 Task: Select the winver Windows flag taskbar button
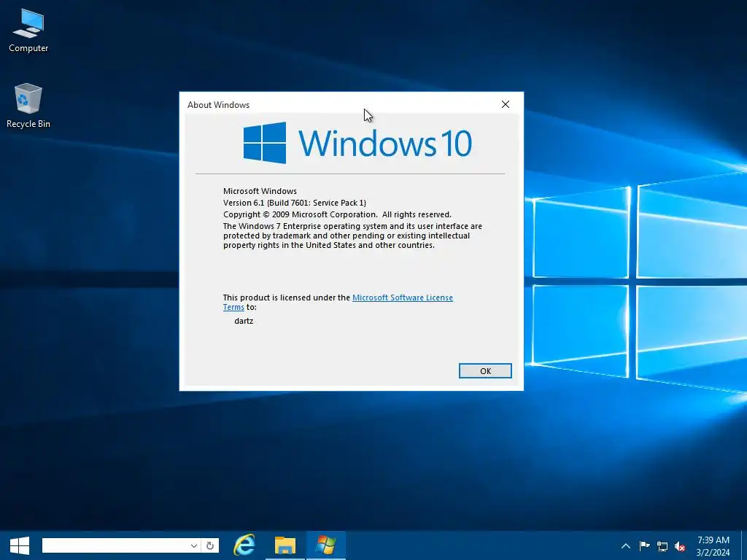[x=326, y=545]
